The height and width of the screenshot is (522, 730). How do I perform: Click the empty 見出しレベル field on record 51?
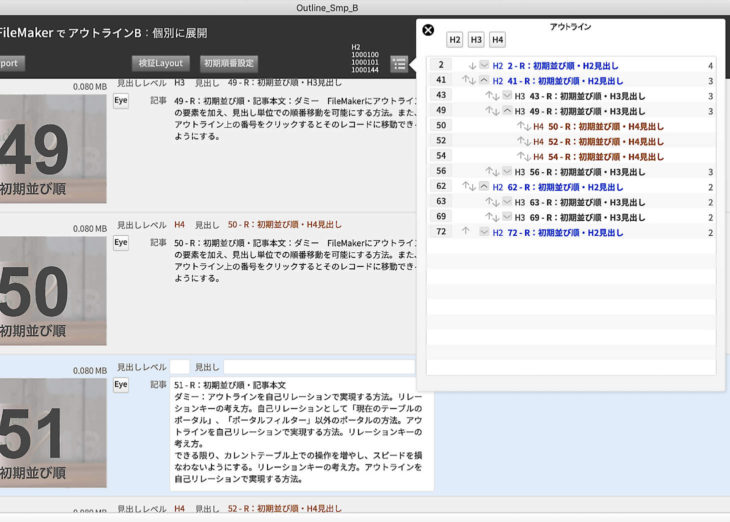point(180,367)
